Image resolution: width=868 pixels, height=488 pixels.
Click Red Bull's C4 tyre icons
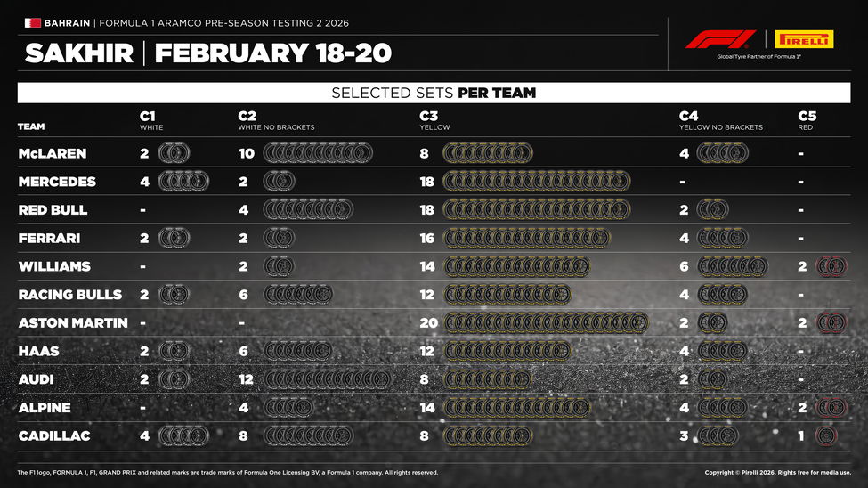coord(712,210)
